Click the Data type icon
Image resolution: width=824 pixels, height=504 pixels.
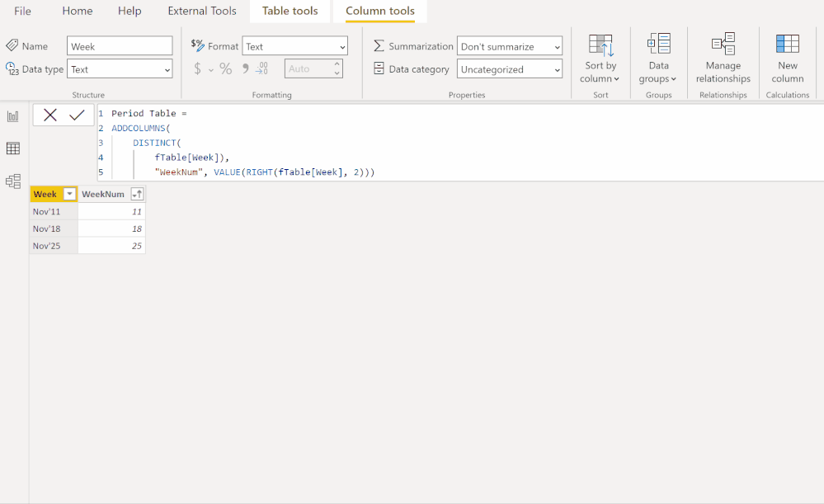(12, 68)
